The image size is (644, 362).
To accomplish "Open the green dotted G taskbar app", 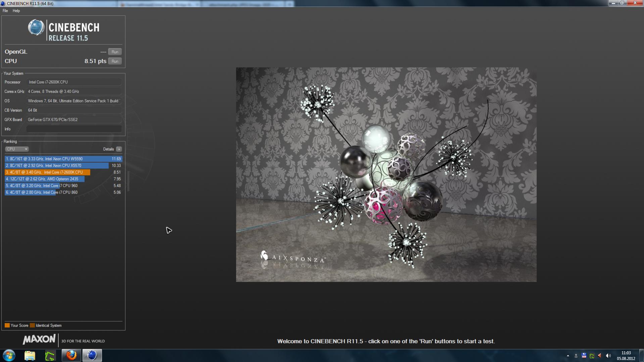I will (x=50, y=355).
